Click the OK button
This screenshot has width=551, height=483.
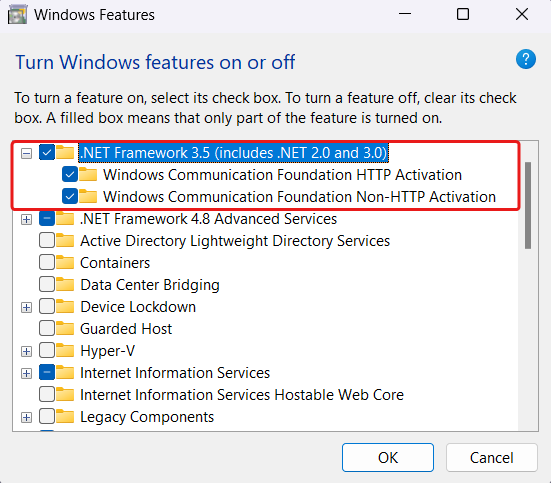[x=388, y=458]
